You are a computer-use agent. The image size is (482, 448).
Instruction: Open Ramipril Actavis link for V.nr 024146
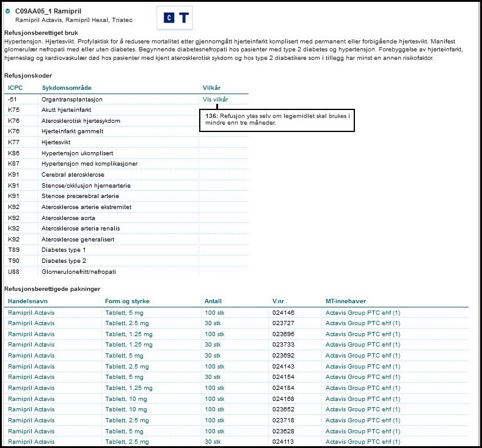[x=31, y=312]
